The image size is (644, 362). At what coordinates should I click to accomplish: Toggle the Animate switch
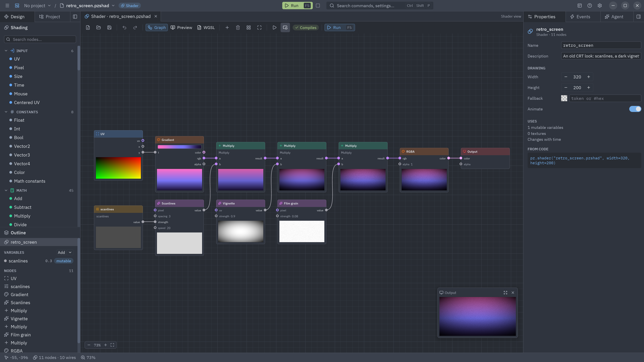click(635, 109)
